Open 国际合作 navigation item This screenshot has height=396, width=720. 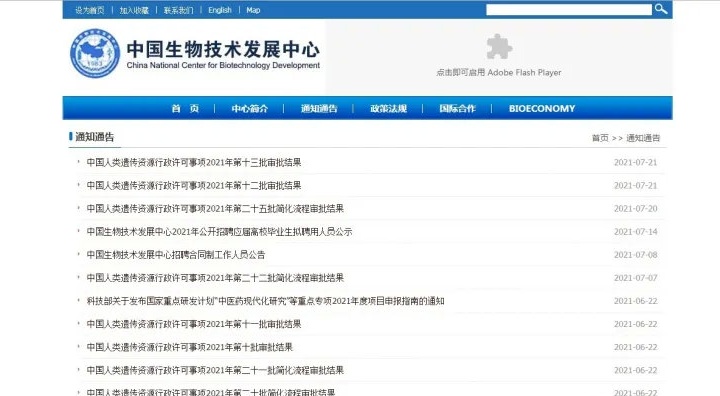[x=457, y=108]
